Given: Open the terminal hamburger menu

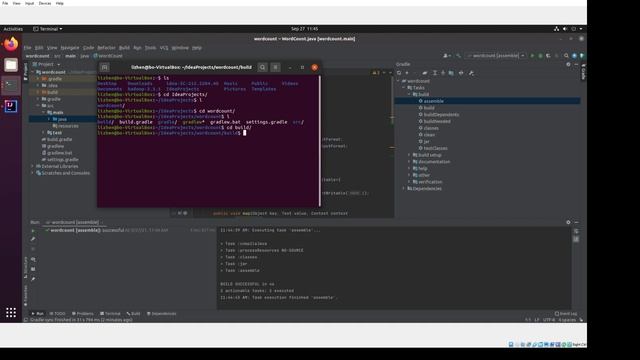Looking at the screenshot, I should 276,67.
